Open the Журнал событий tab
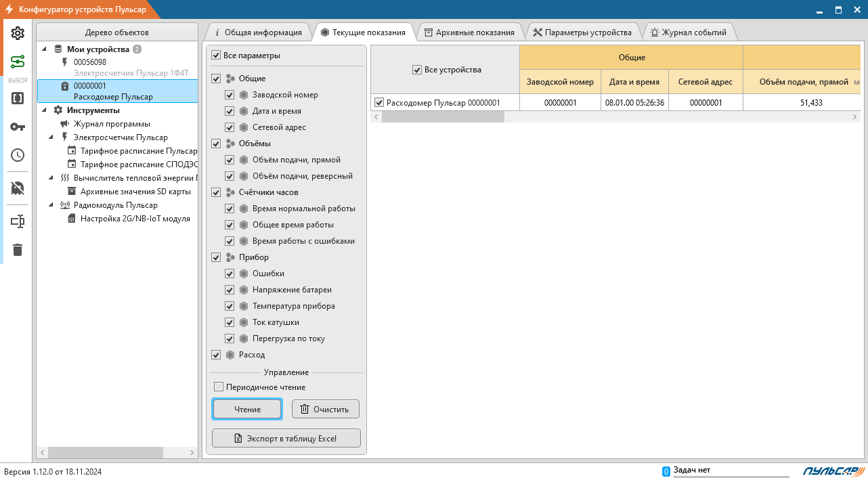Image resolution: width=868 pixels, height=480 pixels. (688, 32)
